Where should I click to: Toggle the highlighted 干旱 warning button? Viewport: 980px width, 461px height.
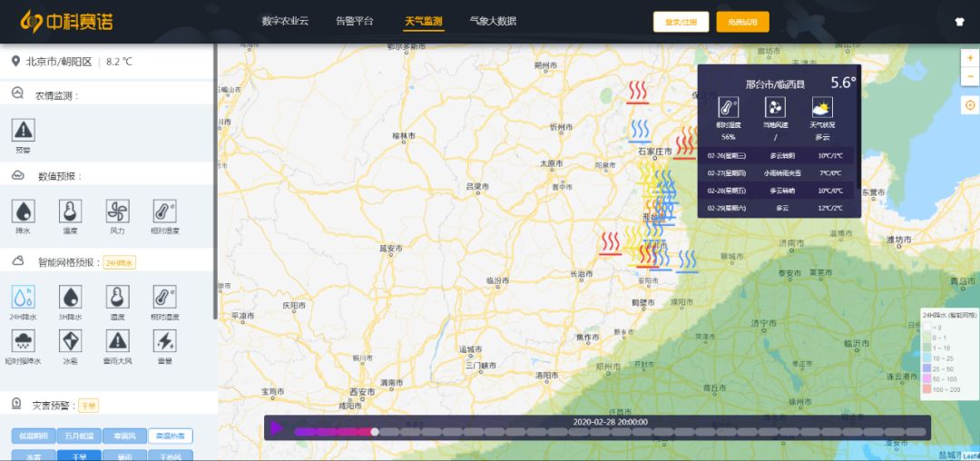[x=79, y=456]
